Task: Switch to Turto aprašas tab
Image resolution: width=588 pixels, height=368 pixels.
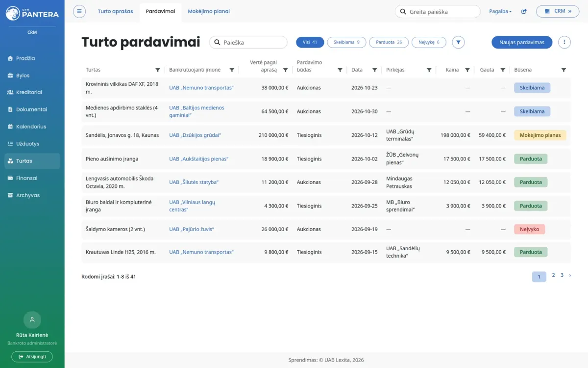Action: click(x=115, y=11)
